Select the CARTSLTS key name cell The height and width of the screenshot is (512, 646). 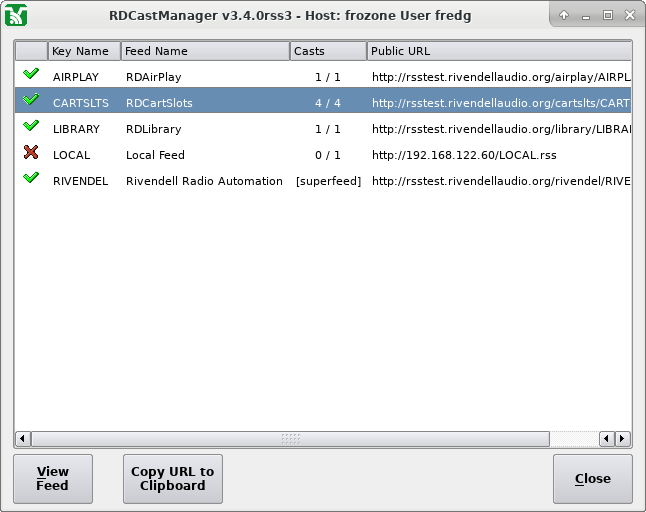(81, 103)
